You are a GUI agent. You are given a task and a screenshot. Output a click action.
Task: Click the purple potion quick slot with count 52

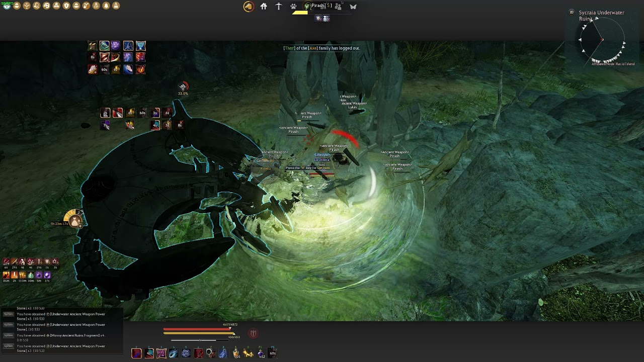(x=261, y=353)
